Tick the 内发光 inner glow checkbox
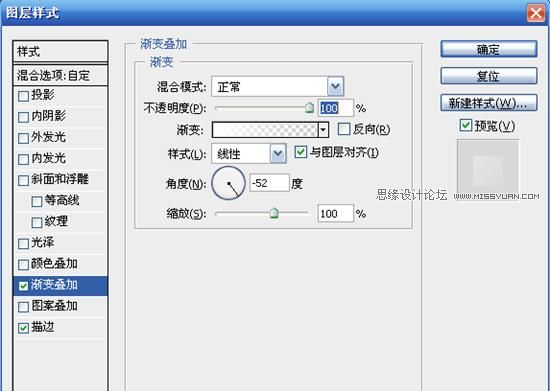This screenshot has width=550, height=391. pos(23,159)
